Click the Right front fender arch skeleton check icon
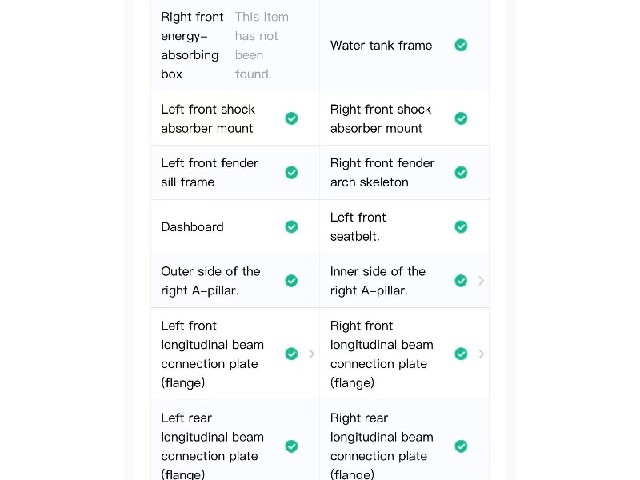Viewport: 640px width, 480px height. tap(461, 172)
